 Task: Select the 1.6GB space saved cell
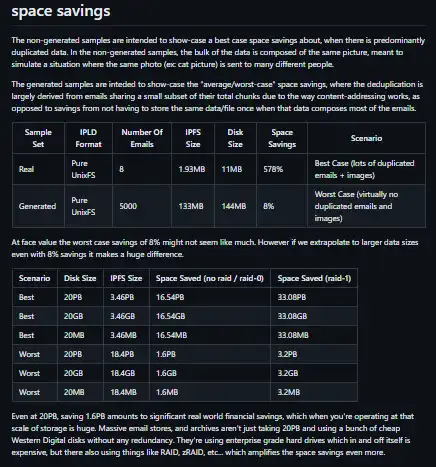pos(210,373)
